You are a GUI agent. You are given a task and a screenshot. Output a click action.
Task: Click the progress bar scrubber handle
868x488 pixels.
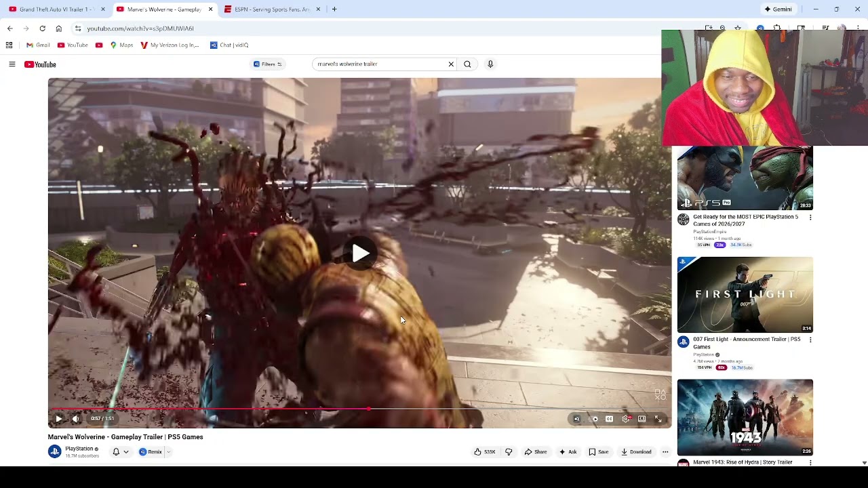click(x=369, y=409)
